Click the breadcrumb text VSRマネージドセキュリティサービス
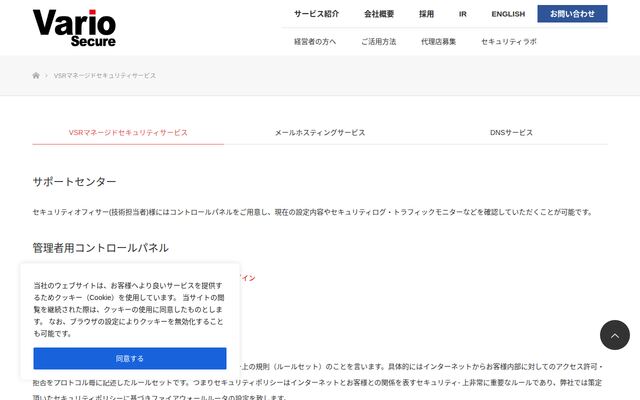This screenshot has height=400, width=640. tap(105, 76)
